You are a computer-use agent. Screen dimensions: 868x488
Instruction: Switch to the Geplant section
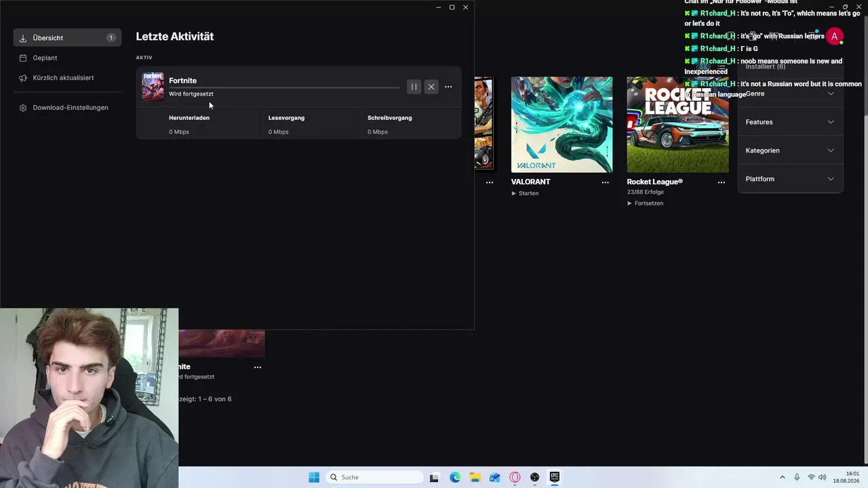67,58
